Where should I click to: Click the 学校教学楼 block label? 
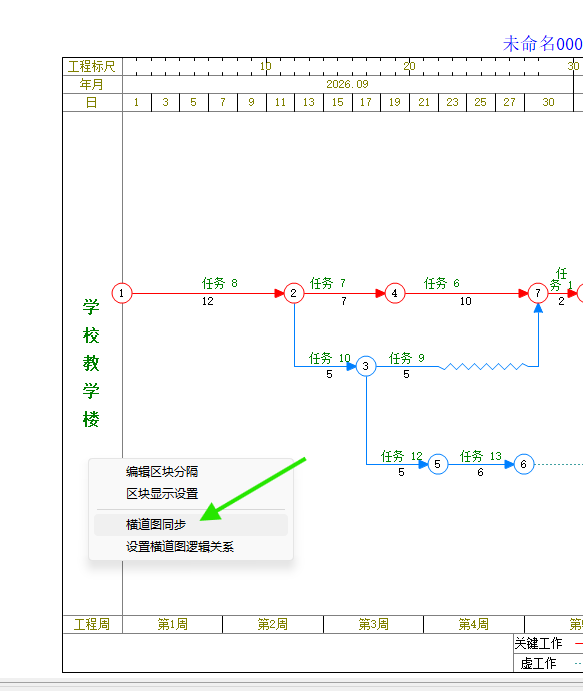(x=91, y=363)
